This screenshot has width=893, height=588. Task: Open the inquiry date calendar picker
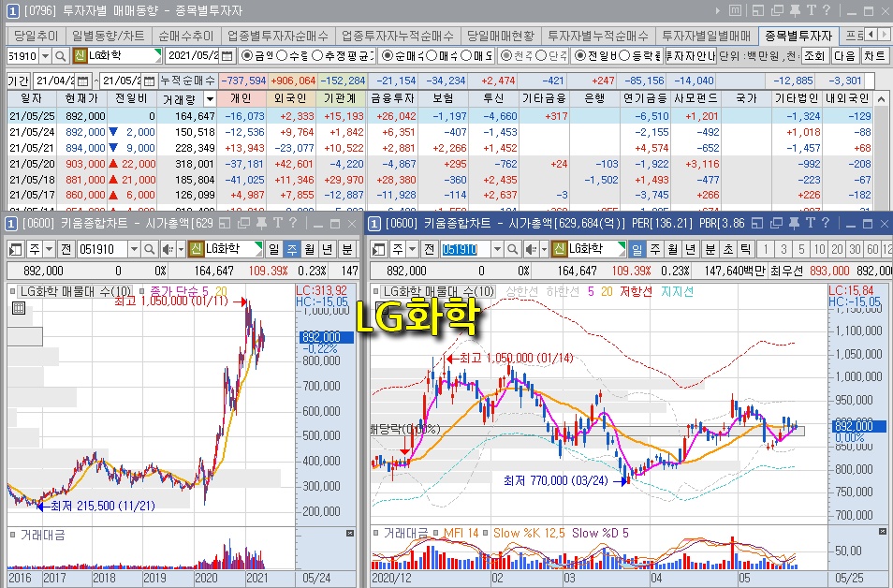[x=227, y=56]
